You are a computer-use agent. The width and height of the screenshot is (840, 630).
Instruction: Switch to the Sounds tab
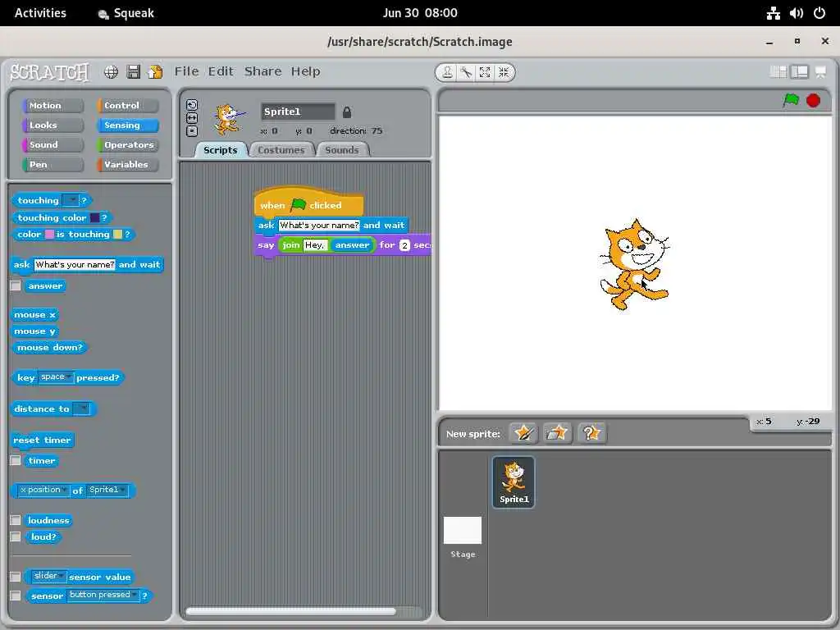(342, 150)
